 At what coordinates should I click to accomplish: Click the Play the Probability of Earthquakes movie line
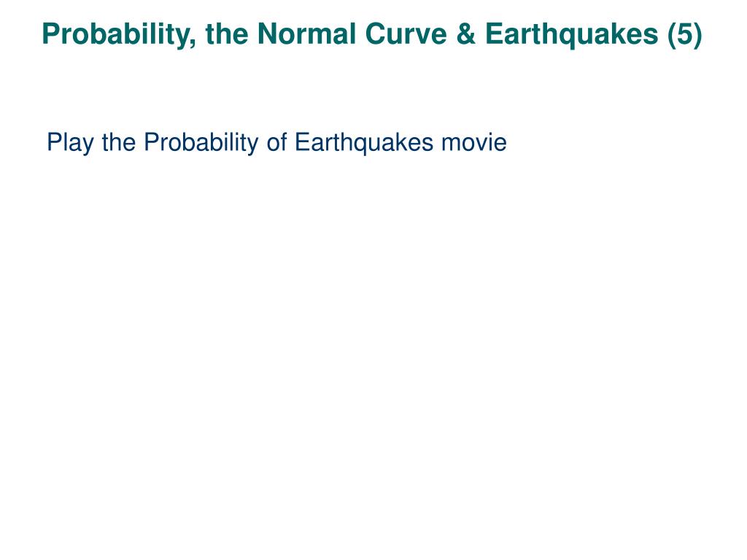click(276, 142)
